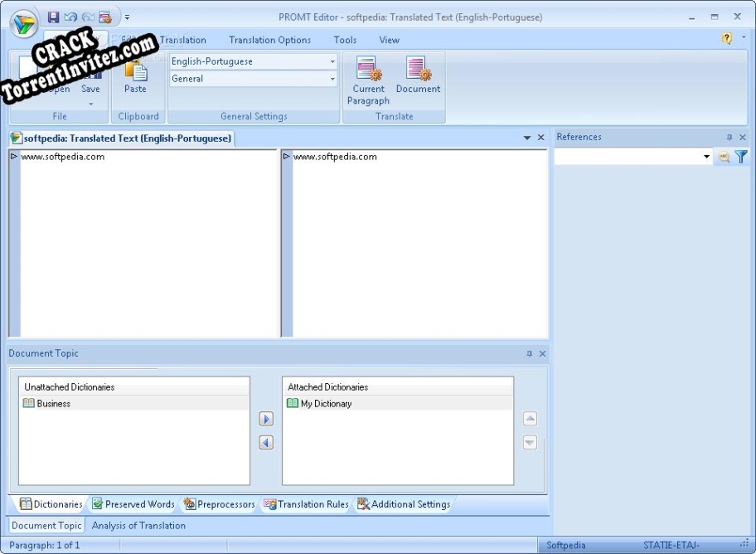Pin the Document Topic panel
The height and width of the screenshot is (554, 756).
coord(531,353)
